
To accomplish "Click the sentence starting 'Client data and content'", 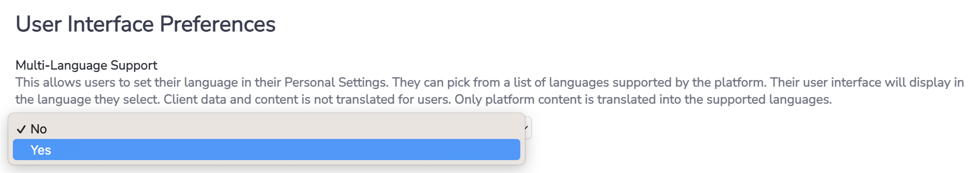I will tap(307, 100).
